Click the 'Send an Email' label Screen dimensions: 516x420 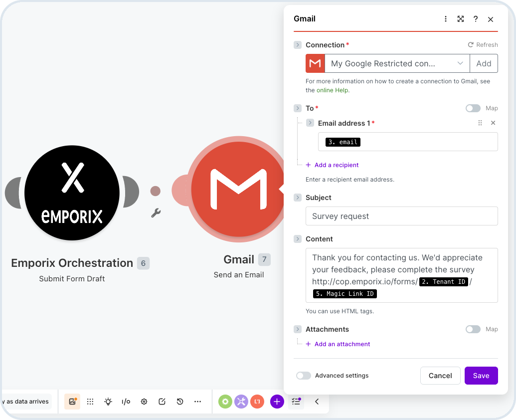(x=239, y=275)
